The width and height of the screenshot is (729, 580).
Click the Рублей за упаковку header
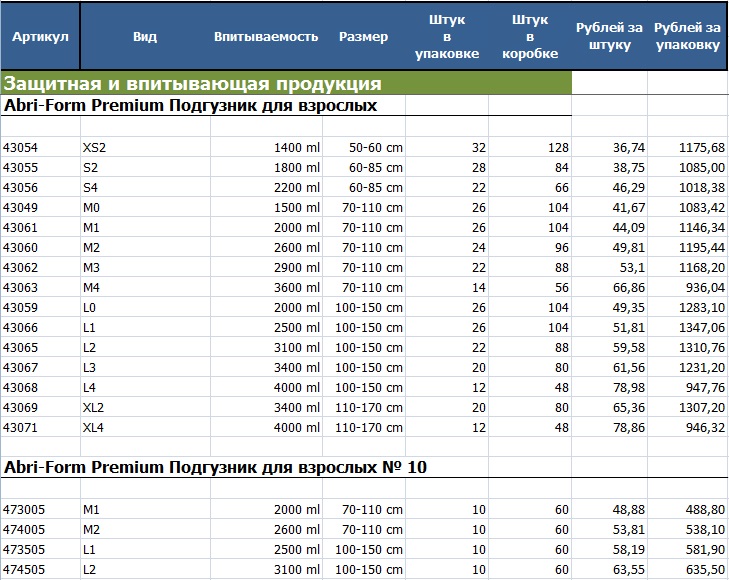688,37
